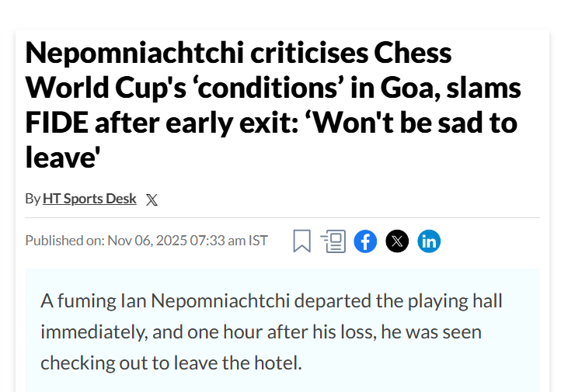Image resolution: width=561 pixels, height=392 pixels.
Task: Click 'Chess World Cup's' in the headline
Action: [117, 88]
